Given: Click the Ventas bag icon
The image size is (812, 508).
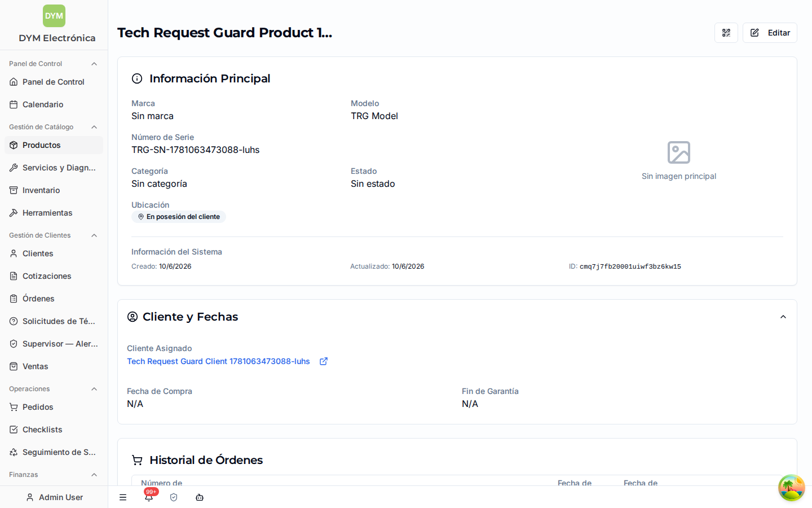Looking at the screenshot, I should (14, 366).
